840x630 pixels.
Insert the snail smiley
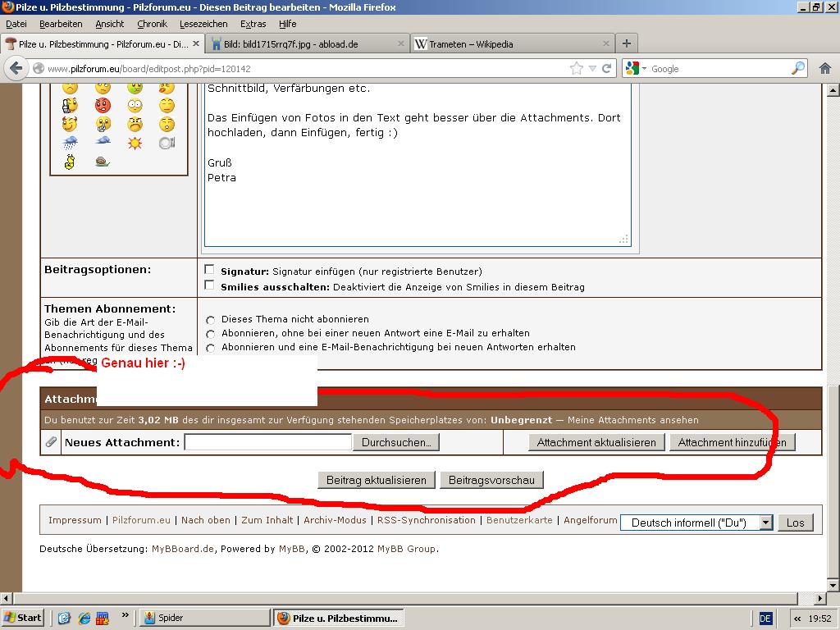103,162
